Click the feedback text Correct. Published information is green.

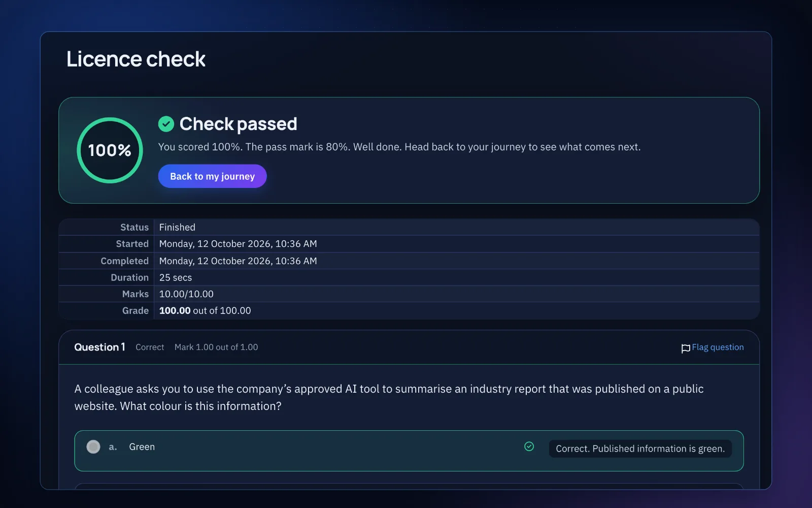pos(640,449)
